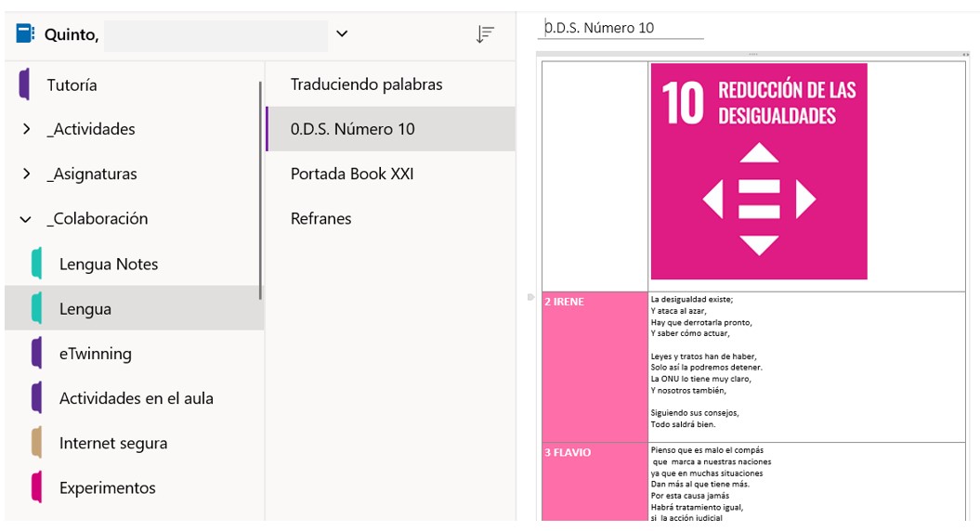Open the notebook list dropdown chevron

[x=342, y=33]
